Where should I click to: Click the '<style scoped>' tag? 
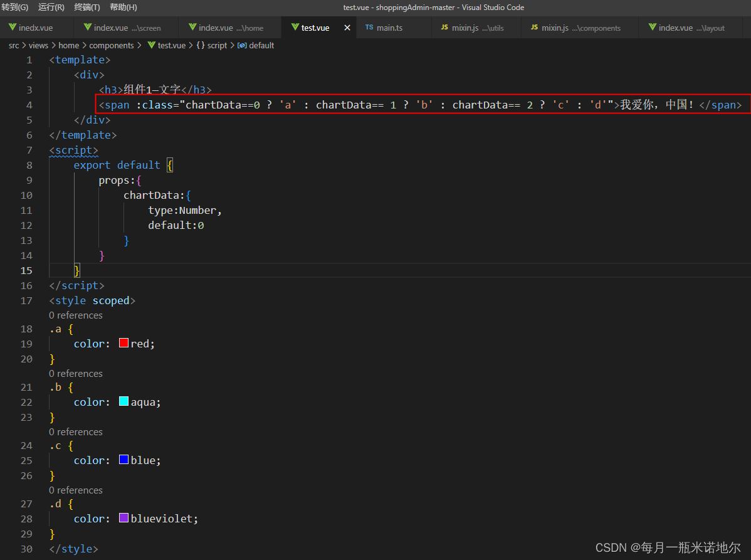[92, 301]
